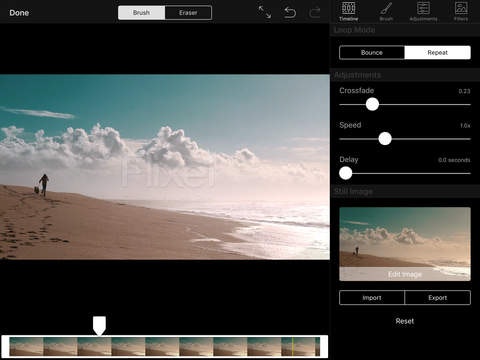Open the Brush tab in top panel

pyautogui.click(x=386, y=12)
